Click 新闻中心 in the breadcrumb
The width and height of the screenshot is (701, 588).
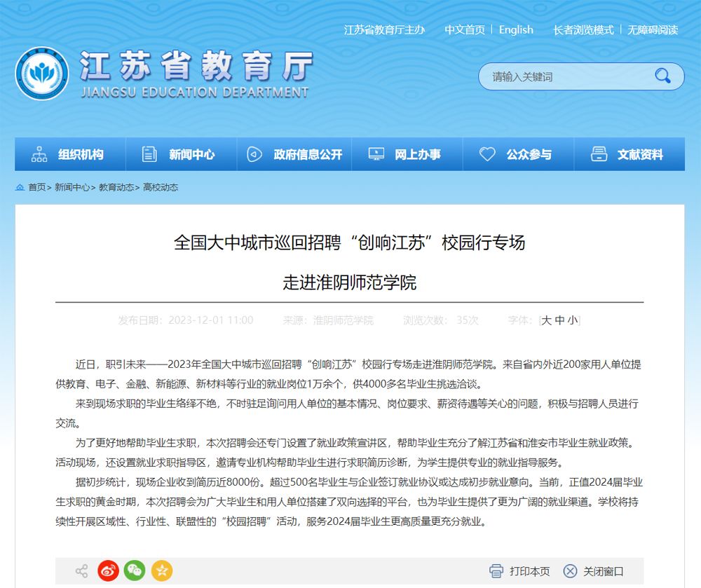point(72,187)
